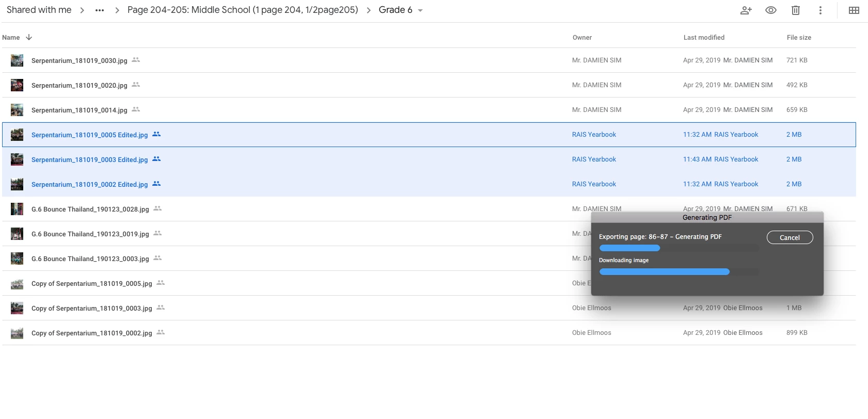This screenshot has width=868, height=419.
Task: Click thumbnail of Serpentarium_181019_0002 Edited.jpg
Action: pos(17,184)
